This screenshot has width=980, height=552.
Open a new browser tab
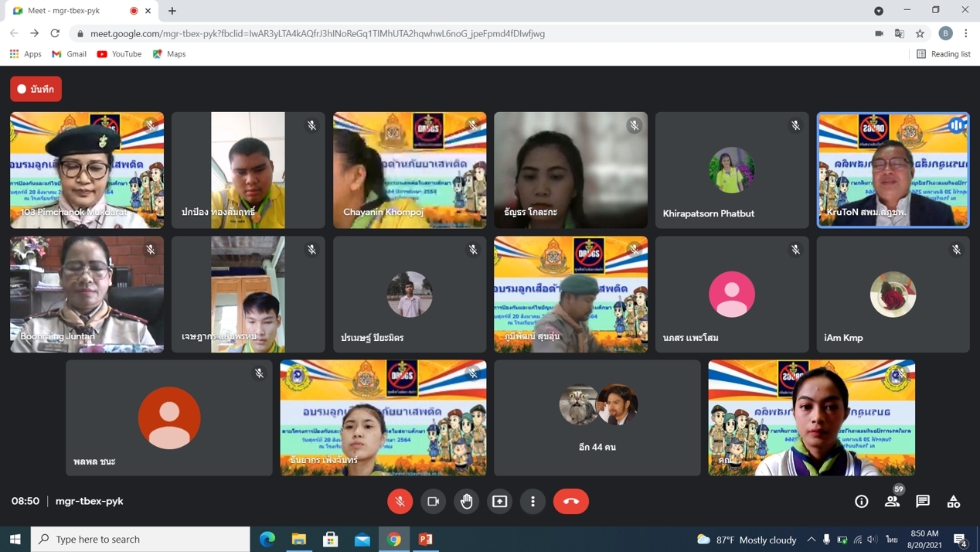click(x=172, y=11)
